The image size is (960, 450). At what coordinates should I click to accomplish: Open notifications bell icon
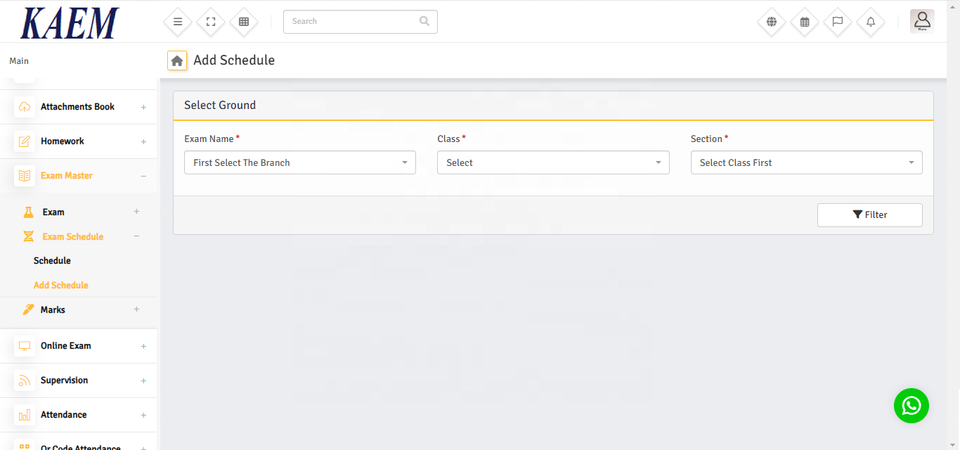(870, 21)
